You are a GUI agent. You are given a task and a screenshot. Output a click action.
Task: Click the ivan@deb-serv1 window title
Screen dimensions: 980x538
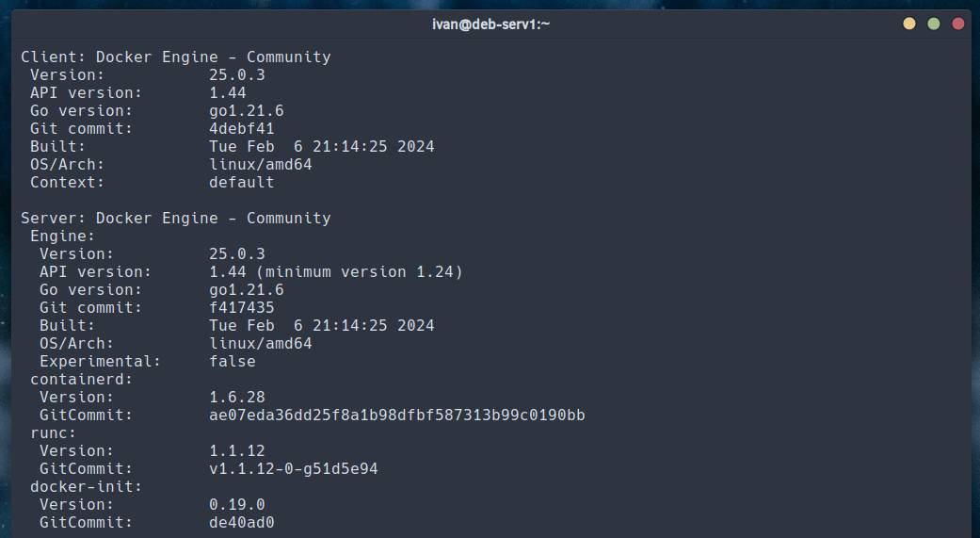pyautogui.click(x=490, y=24)
